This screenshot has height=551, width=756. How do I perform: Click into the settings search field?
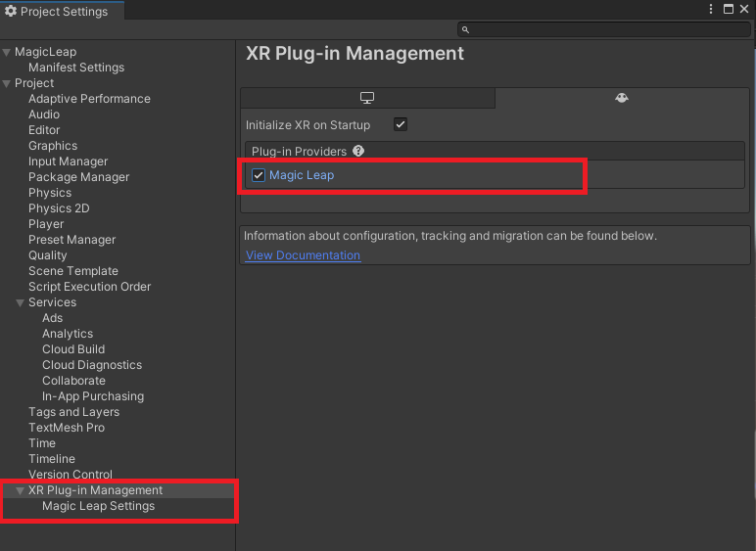click(x=603, y=30)
